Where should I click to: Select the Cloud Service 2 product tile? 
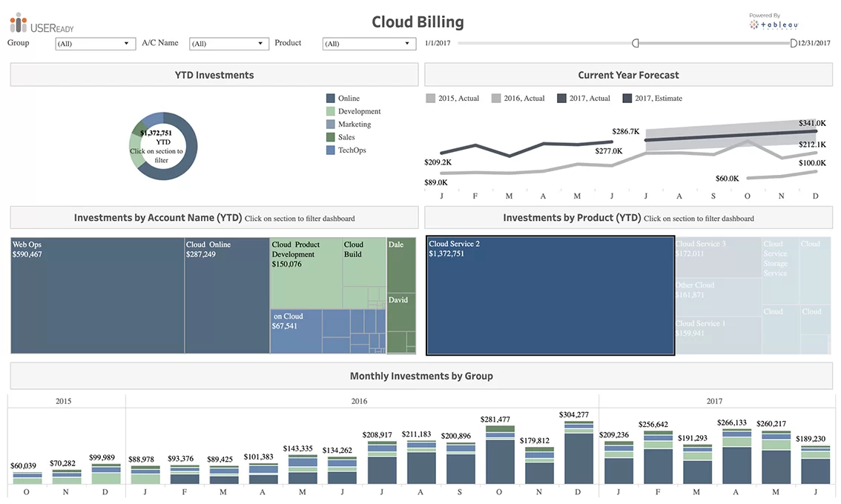pyautogui.click(x=550, y=296)
